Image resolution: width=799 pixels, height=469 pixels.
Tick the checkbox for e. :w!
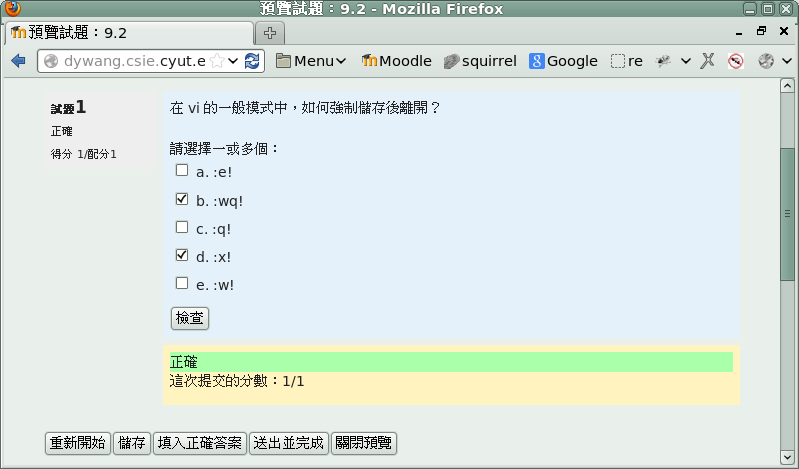(x=182, y=283)
